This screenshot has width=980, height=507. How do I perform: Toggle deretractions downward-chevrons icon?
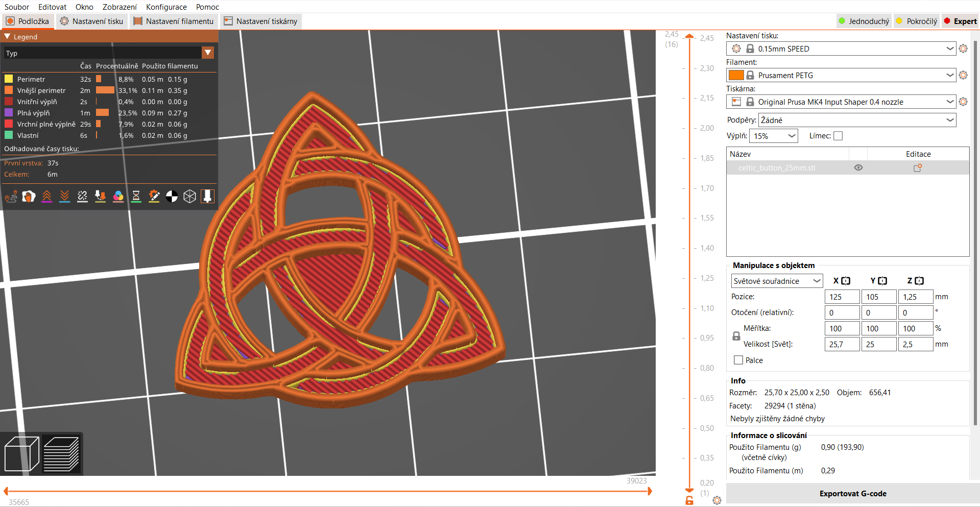(65, 197)
